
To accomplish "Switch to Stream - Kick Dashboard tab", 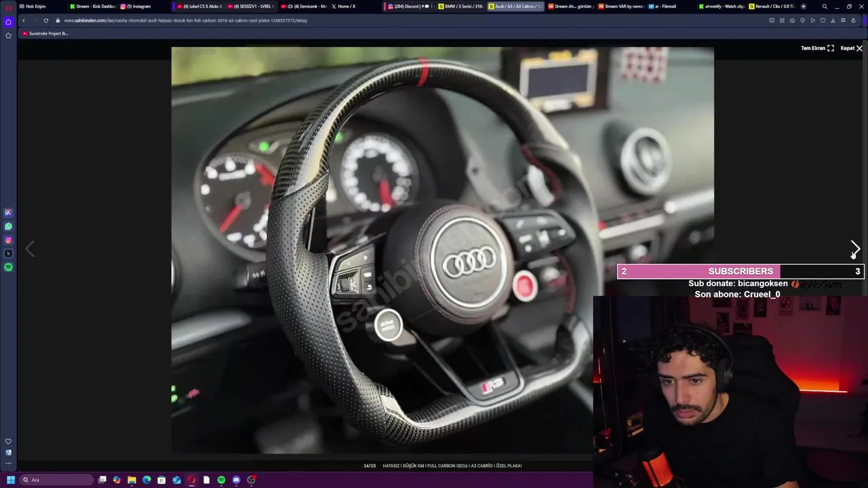I will (x=93, y=6).
